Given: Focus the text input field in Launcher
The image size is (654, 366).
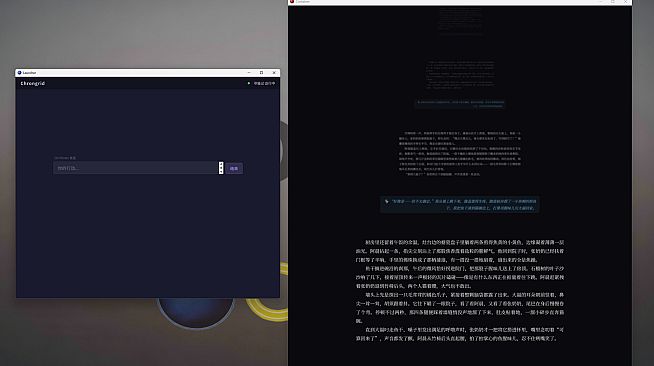Looking at the screenshot, I should [136, 168].
